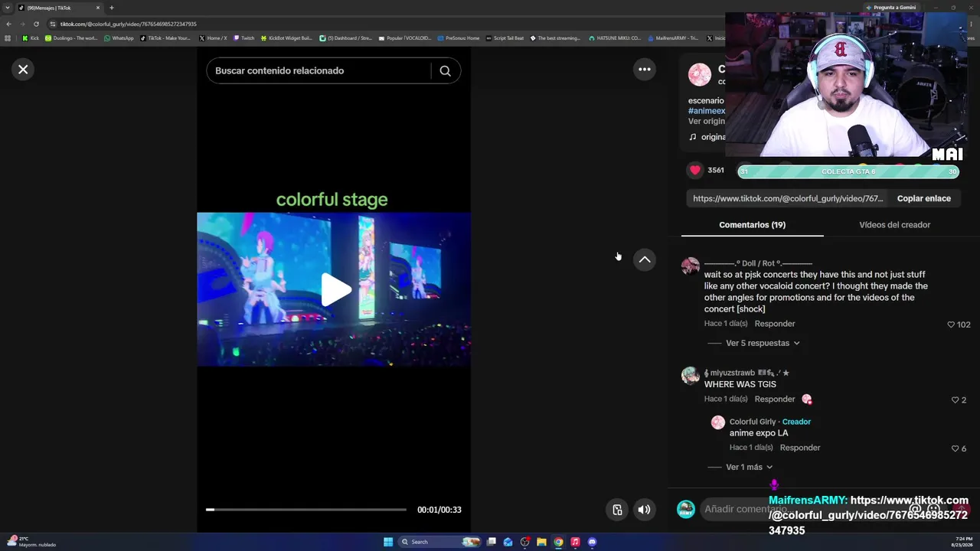Close the Mensajes TikTok tab
980x551 pixels.
pos(98,8)
